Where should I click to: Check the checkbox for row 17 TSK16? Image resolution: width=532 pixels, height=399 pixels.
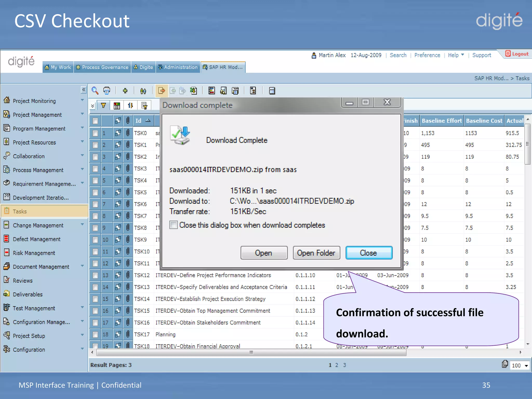pyautogui.click(x=95, y=323)
